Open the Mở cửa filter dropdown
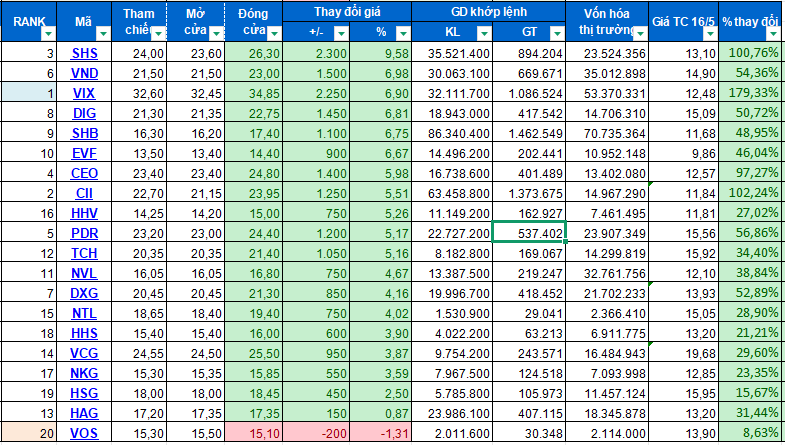 [x=216, y=34]
